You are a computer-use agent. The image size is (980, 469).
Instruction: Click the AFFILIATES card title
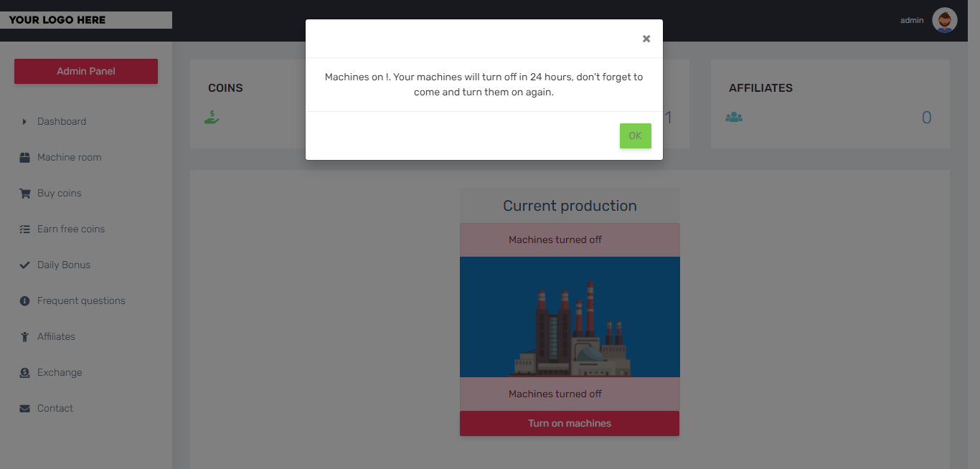click(x=760, y=88)
